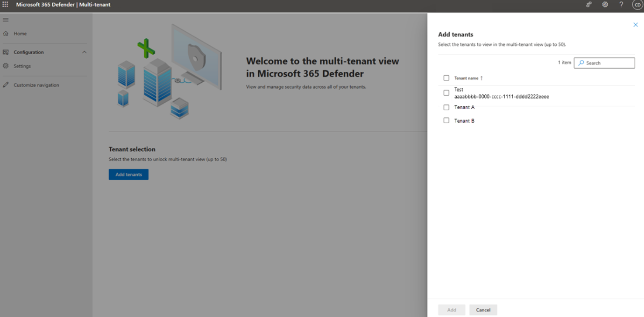This screenshot has width=644, height=317.
Task: Check the Tenant A checkbox
Action: [x=446, y=107]
